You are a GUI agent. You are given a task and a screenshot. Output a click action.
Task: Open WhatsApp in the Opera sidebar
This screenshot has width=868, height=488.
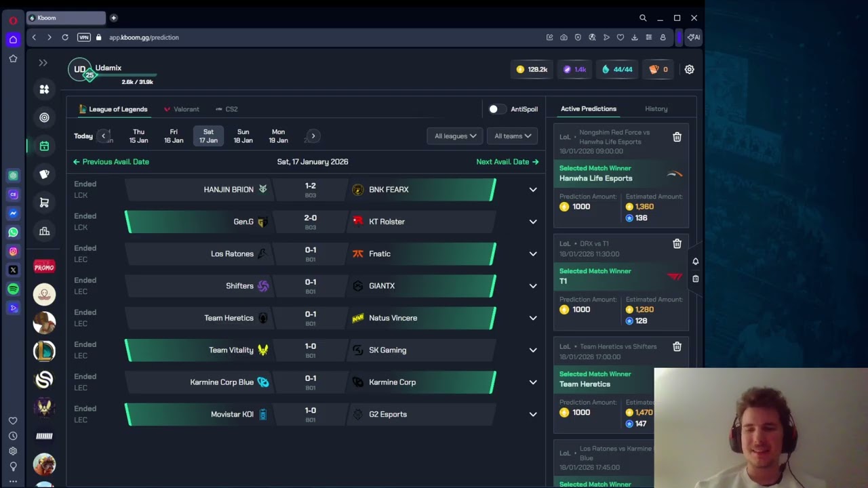[13, 232]
